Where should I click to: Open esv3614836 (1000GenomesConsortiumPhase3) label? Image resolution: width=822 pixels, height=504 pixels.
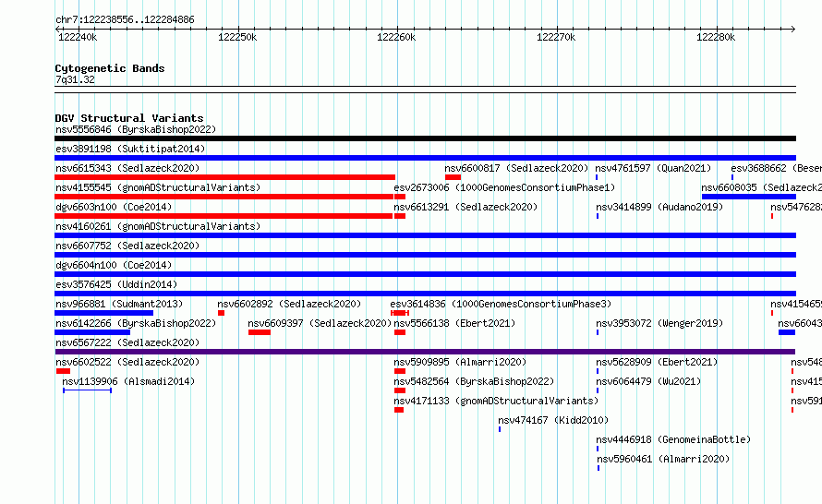click(501, 304)
